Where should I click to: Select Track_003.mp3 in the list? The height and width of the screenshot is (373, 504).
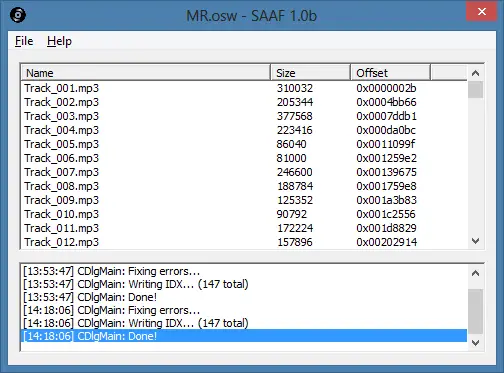[x=62, y=116]
